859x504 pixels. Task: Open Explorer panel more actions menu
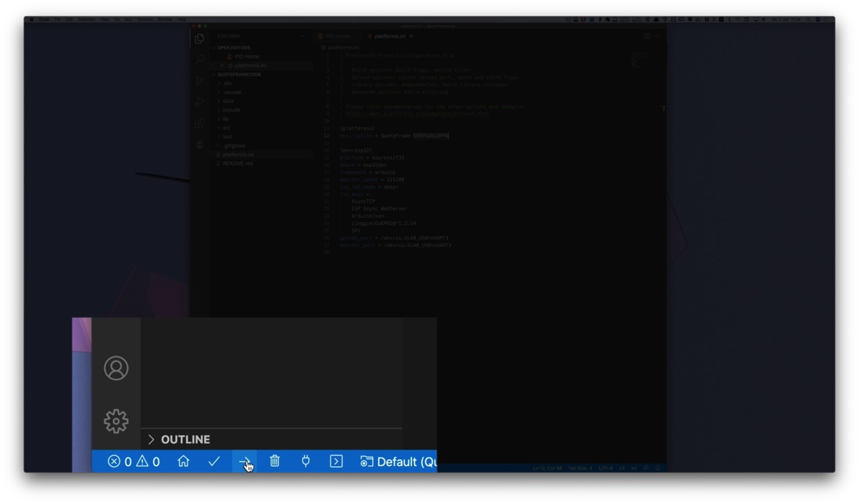pos(304,36)
